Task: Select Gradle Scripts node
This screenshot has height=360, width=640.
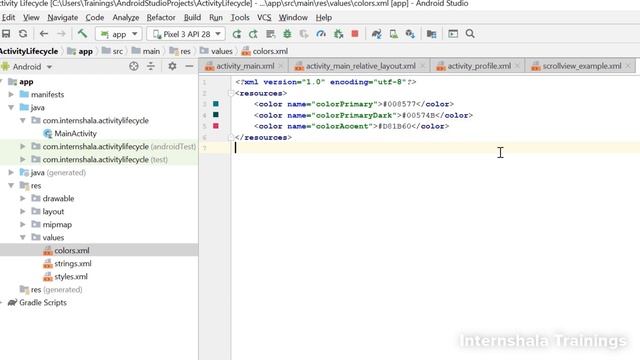Action: click(x=42, y=302)
